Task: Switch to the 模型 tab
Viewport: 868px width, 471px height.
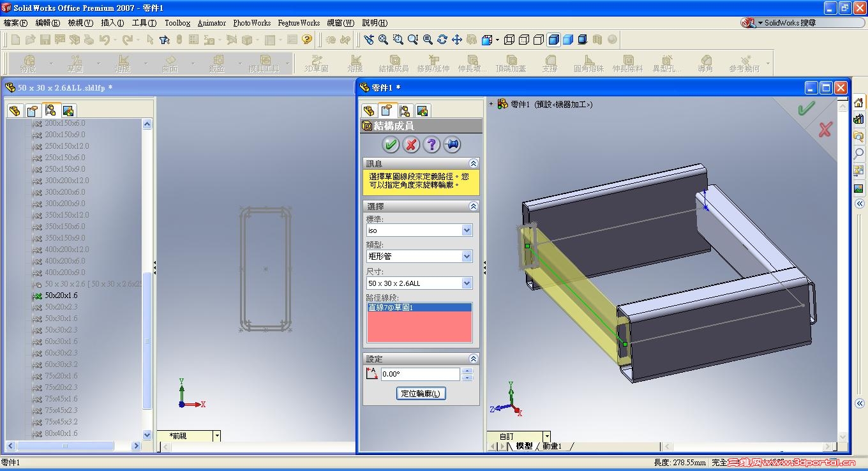Action: (524, 446)
